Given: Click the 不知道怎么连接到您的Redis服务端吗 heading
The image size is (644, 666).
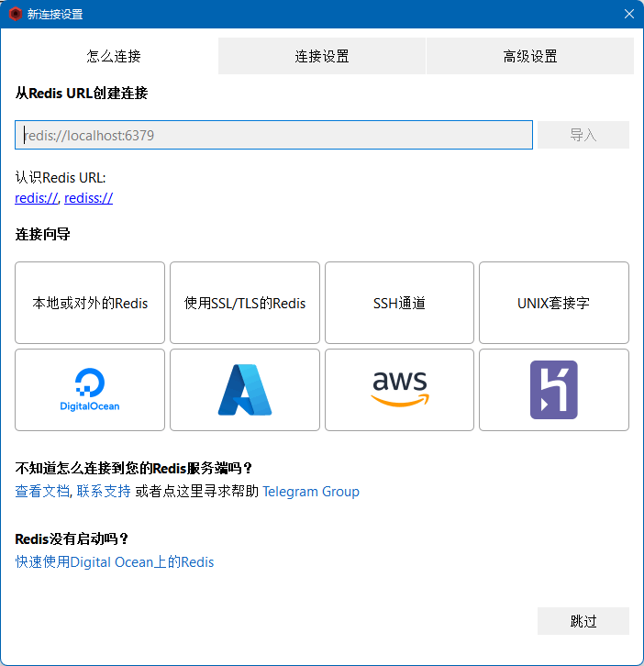Looking at the screenshot, I should point(133,469).
